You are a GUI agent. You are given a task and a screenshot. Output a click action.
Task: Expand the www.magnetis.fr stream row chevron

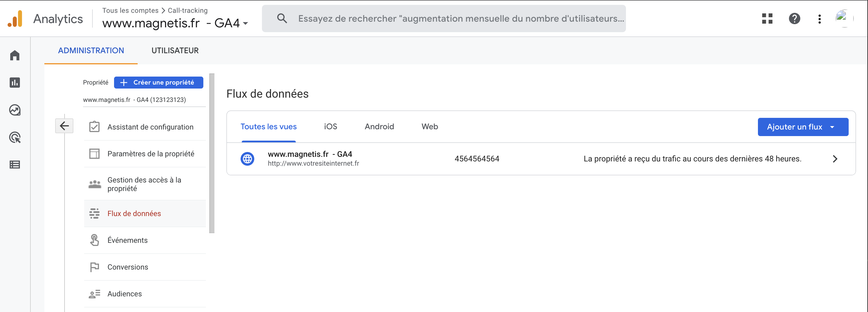click(x=835, y=159)
